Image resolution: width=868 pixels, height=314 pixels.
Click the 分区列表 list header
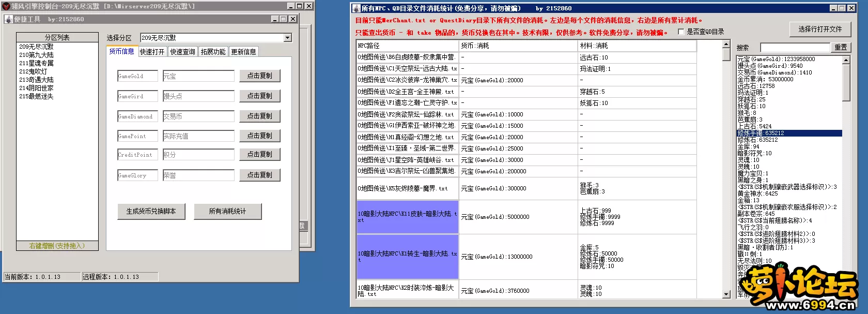(57, 37)
